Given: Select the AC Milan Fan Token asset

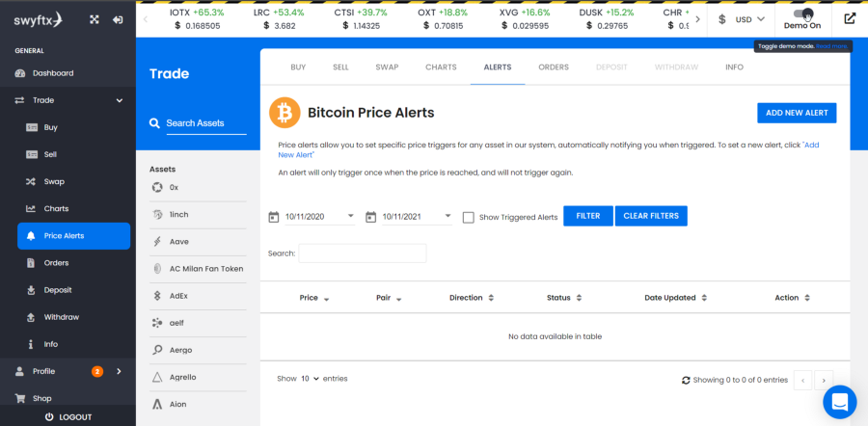Looking at the screenshot, I should click(x=198, y=269).
